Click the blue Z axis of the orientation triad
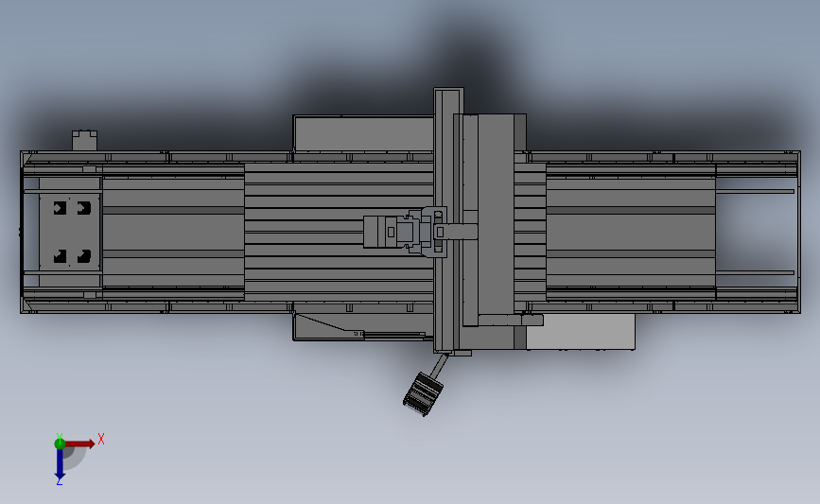The image size is (820, 504). [60, 463]
